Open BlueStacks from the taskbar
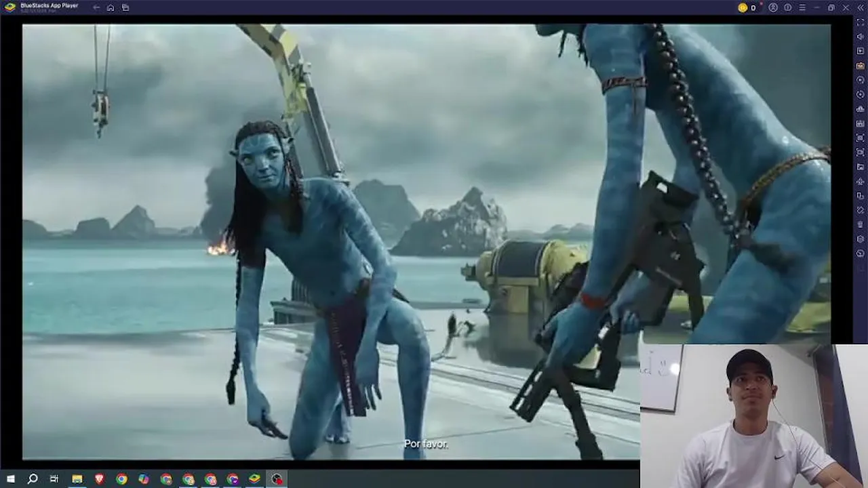The width and height of the screenshot is (868, 488). point(254,479)
